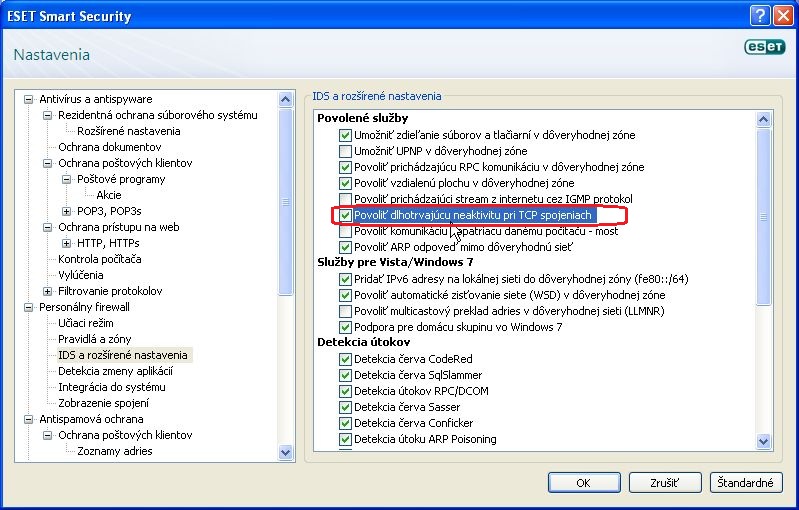Enable IGMP protocol stream checkbox
Viewport: 799px width, 510px height.
pos(345,199)
